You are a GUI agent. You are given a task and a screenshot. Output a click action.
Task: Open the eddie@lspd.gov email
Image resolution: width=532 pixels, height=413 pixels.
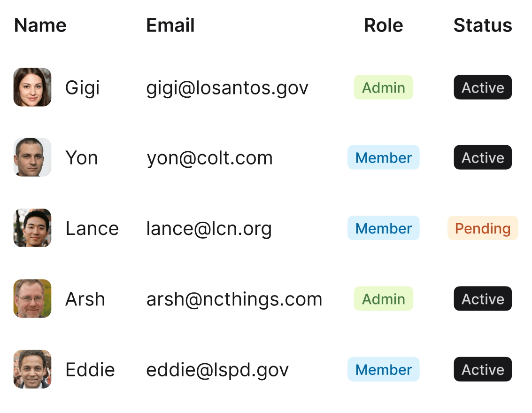tap(217, 370)
